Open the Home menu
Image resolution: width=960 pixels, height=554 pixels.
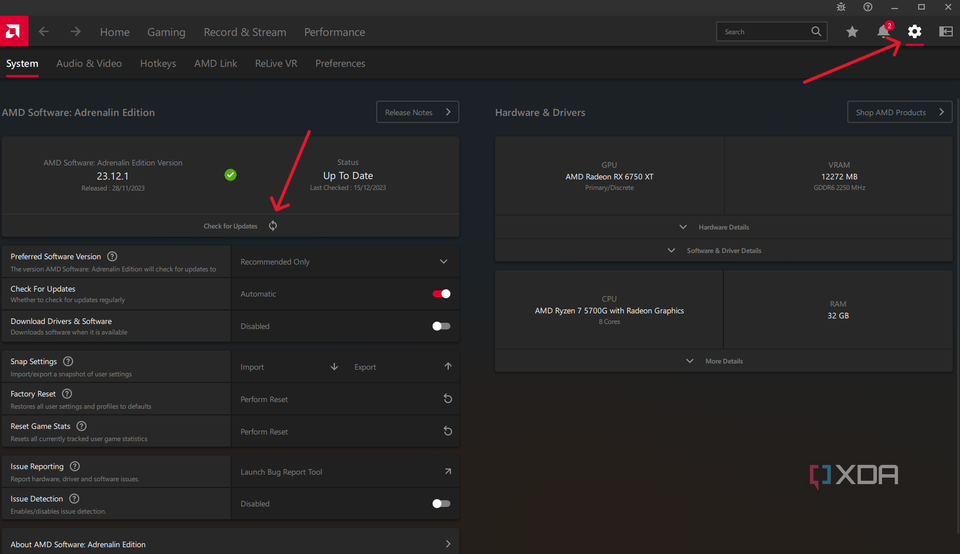114,32
